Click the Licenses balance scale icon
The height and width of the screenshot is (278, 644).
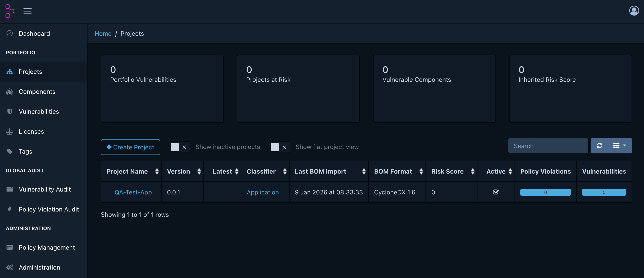tap(10, 131)
